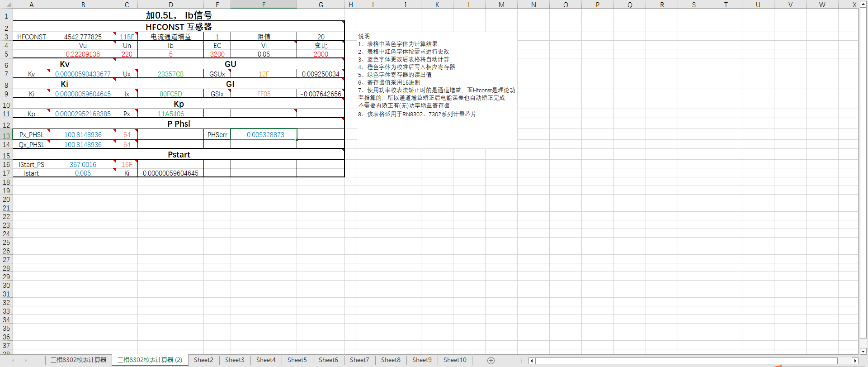This screenshot has height=367, width=868.
Task: Select Ix register value 80FC5D
Action: pos(170,94)
